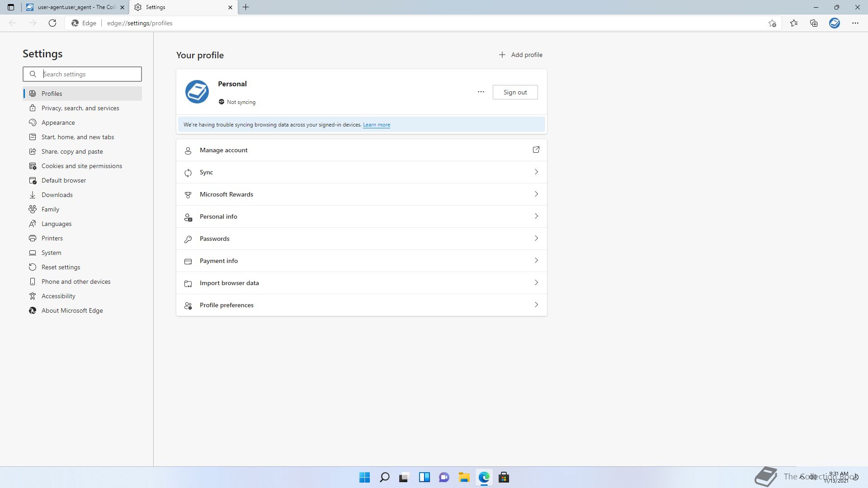868x488 pixels.
Task: Open Family settings
Action: [x=82, y=209]
